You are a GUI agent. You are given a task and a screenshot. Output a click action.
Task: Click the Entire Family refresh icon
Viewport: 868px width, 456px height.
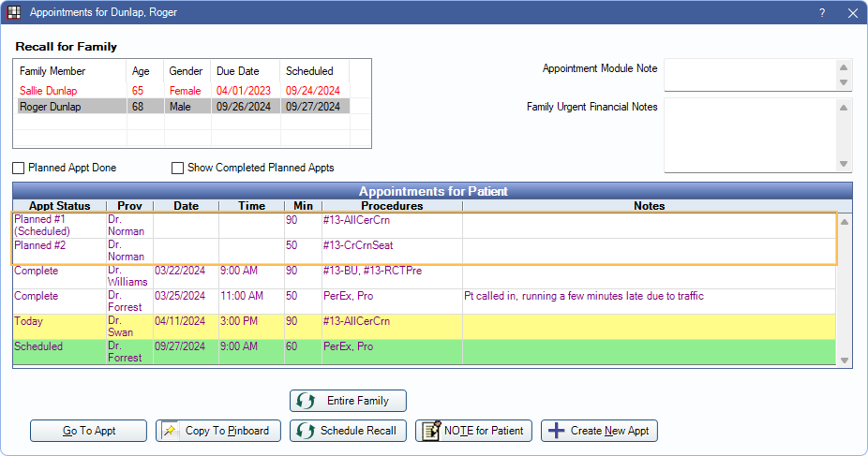pyautogui.click(x=306, y=401)
